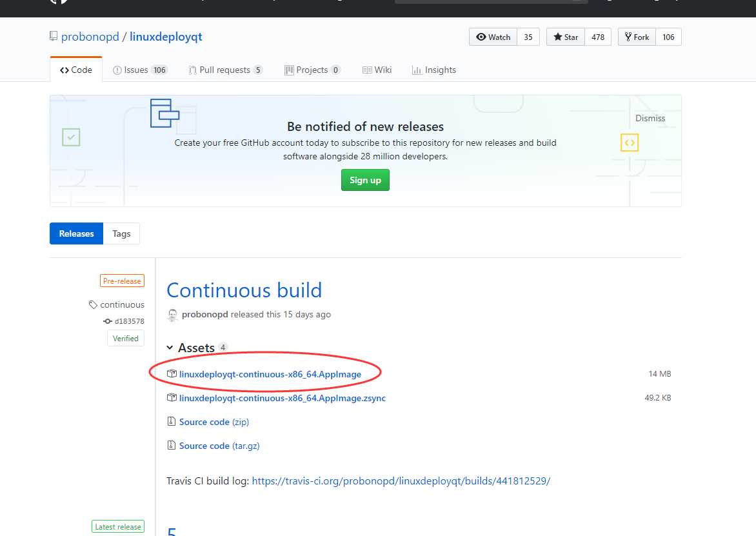Click the Verified badge
Screen dimensions: 756x536
click(x=125, y=339)
